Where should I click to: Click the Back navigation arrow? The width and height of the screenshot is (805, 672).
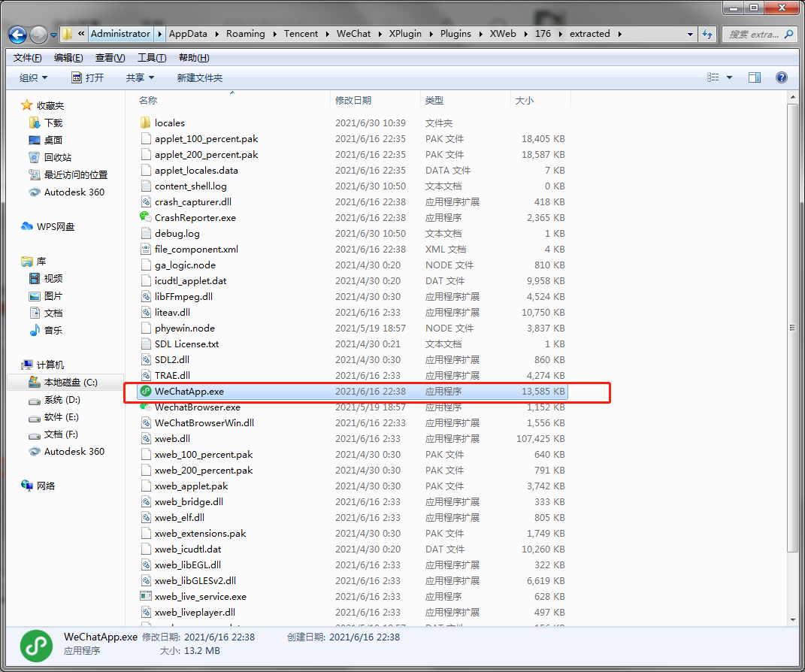coord(17,35)
